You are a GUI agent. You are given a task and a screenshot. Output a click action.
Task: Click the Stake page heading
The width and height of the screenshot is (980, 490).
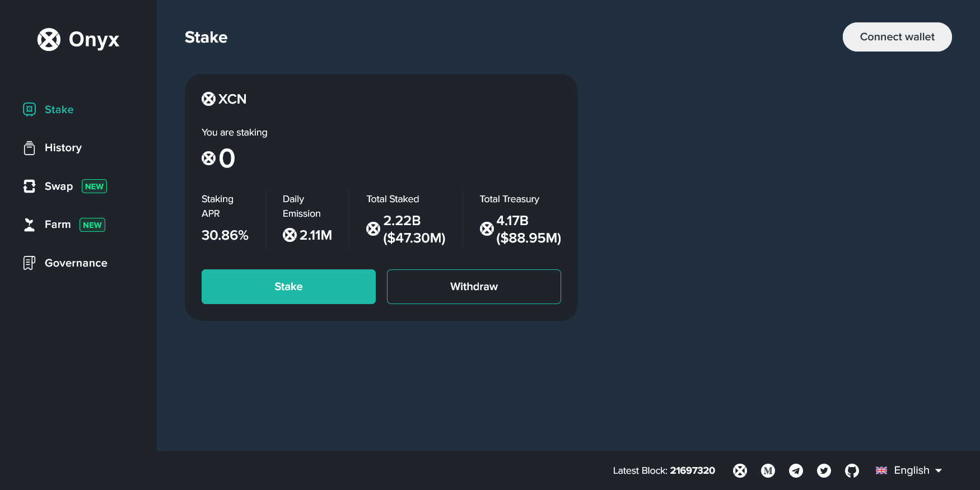[x=206, y=37]
